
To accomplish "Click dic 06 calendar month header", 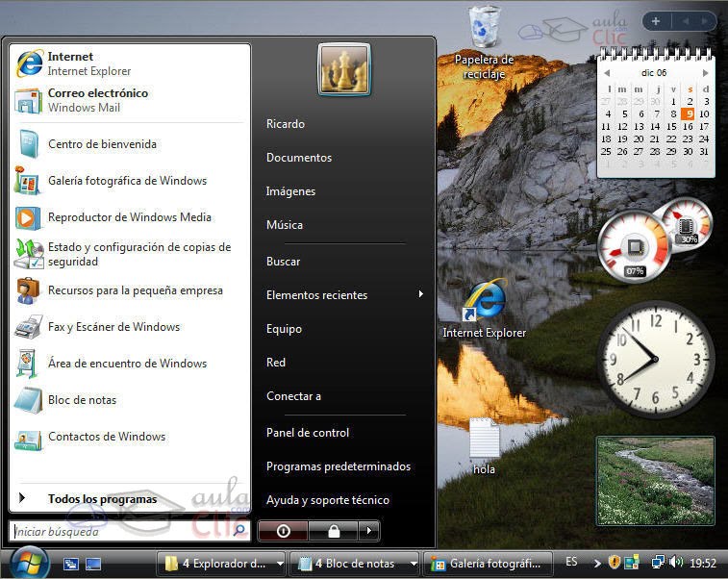I will tap(654, 73).
